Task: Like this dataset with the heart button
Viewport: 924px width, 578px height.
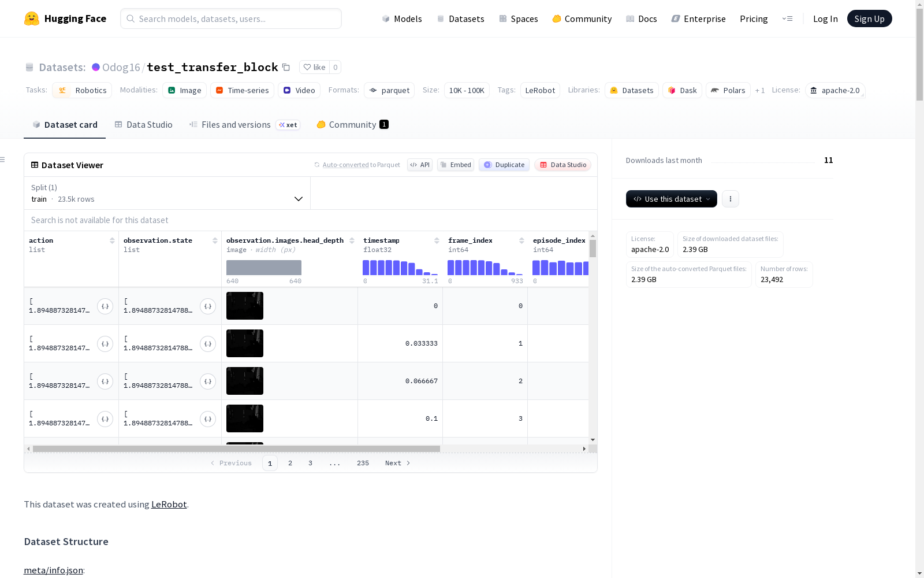Action: pos(315,67)
